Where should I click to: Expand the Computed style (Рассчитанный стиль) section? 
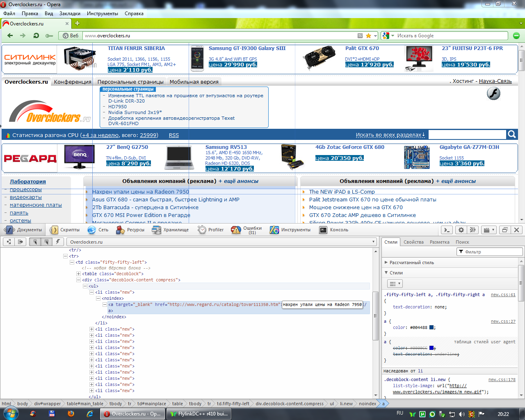click(412, 262)
